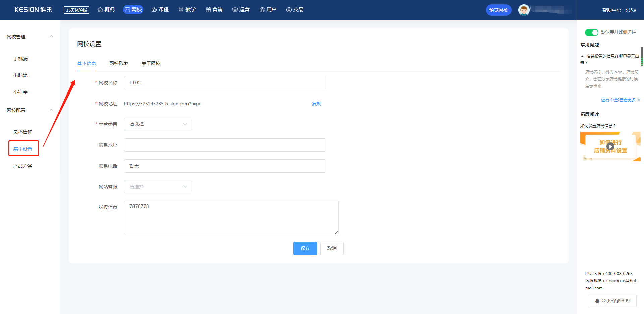Click the 网校名称 input field
This screenshot has width=644, height=314.
coord(224,83)
